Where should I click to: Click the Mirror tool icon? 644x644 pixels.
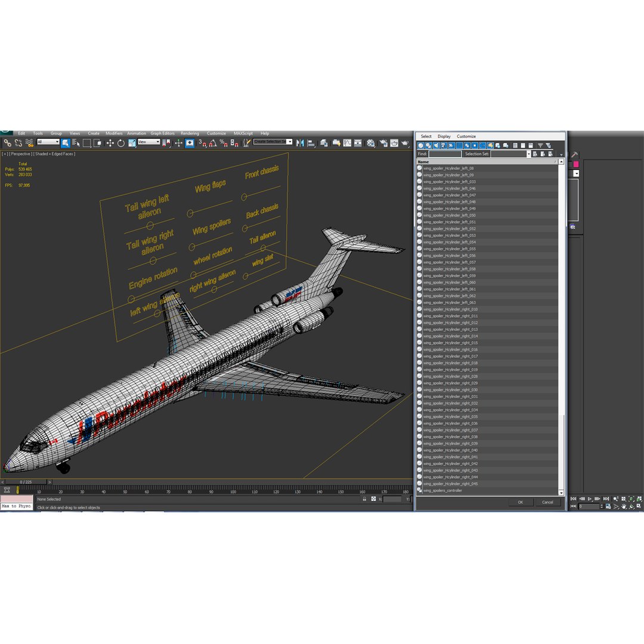(300, 143)
